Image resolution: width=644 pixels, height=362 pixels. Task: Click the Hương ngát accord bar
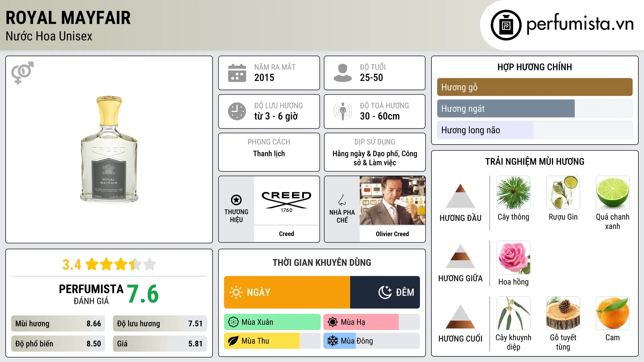tap(535, 109)
